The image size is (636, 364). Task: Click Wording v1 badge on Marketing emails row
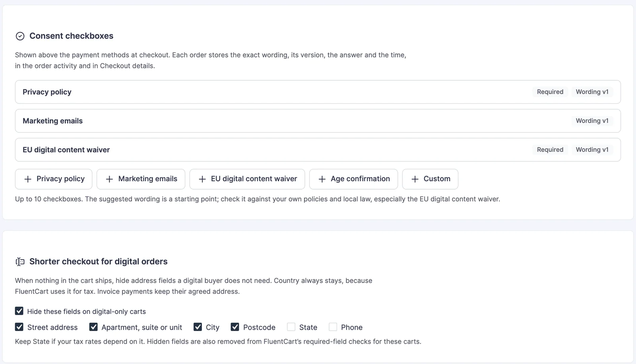592,121
